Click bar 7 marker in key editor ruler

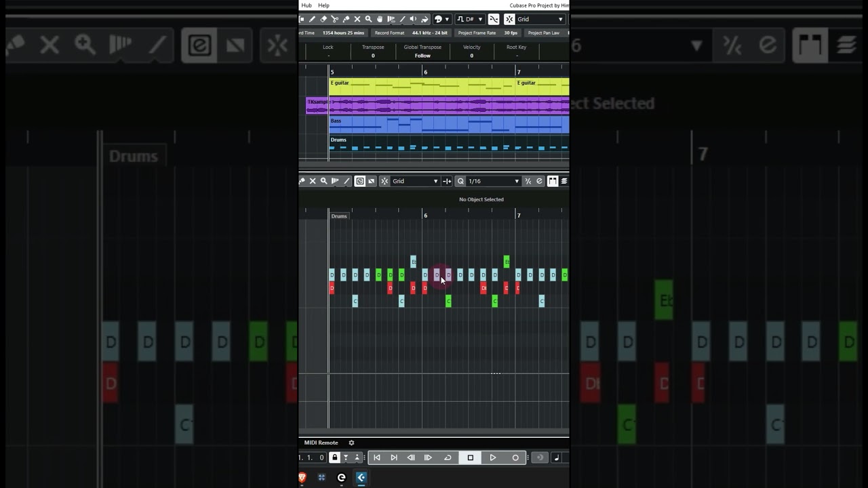(519, 216)
